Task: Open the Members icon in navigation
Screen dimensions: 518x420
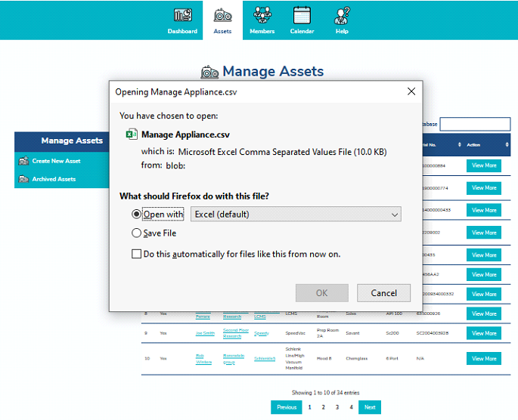Action: pyautogui.click(x=262, y=15)
